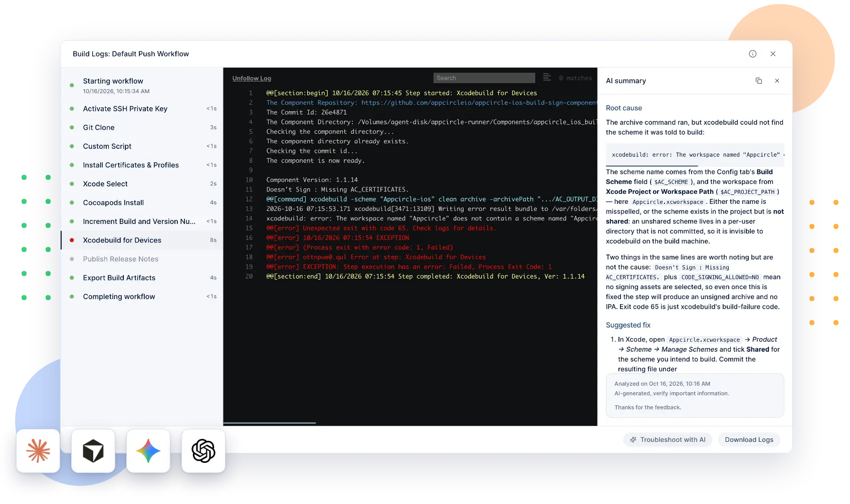Click the 'Component Version: 1.1.14' log line
Screen dimensions: 850x504
click(x=312, y=180)
